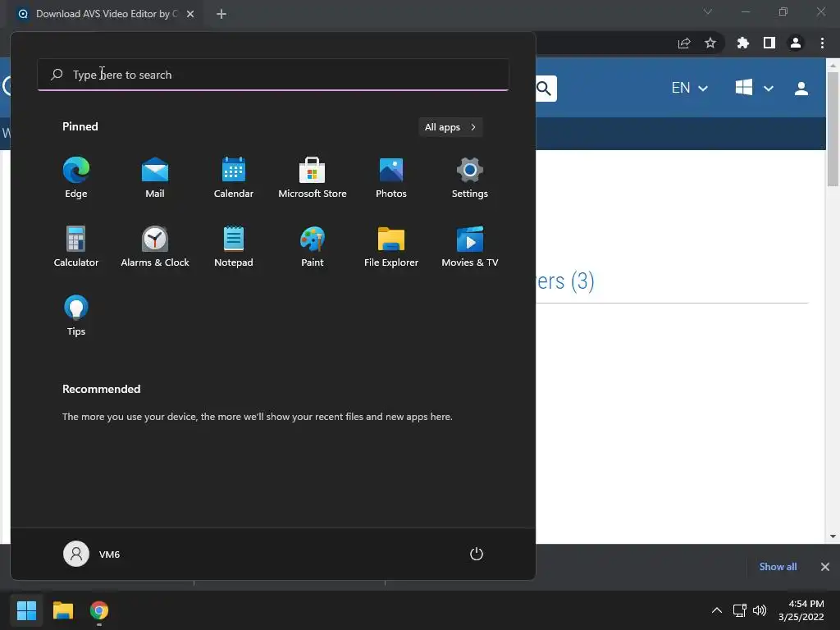Open the Calendar app

(x=234, y=177)
